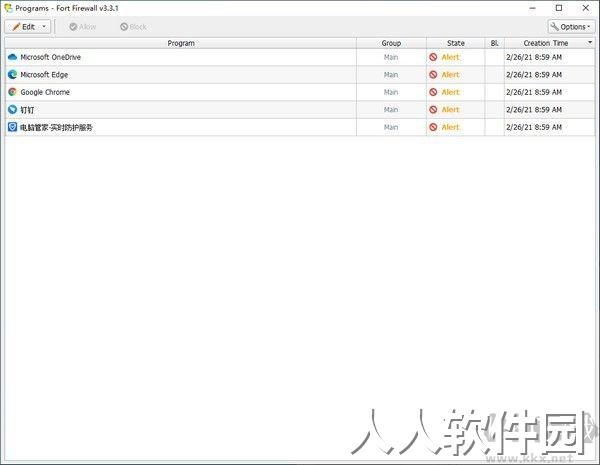Click creation time of Microsoft Edge

tap(534, 75)
